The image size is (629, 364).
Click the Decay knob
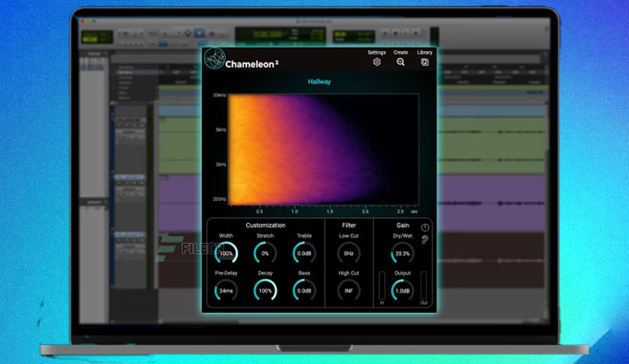(x=265, y=290)
